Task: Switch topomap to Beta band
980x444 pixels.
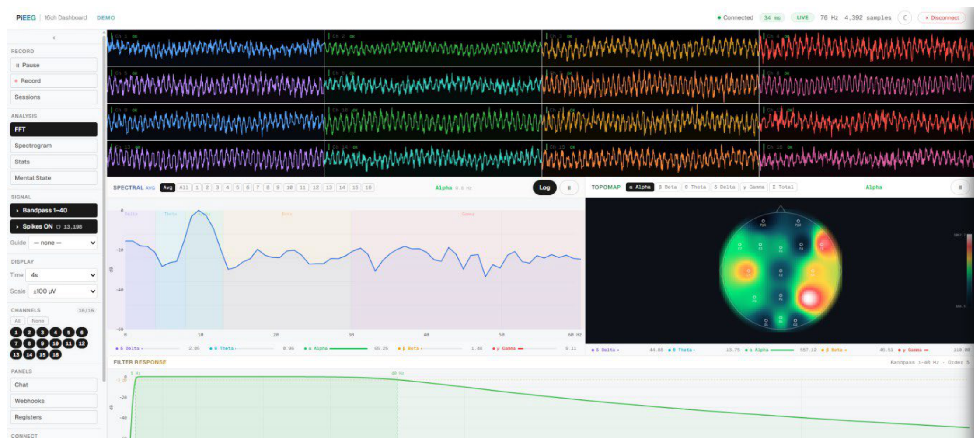Action: 668,187
